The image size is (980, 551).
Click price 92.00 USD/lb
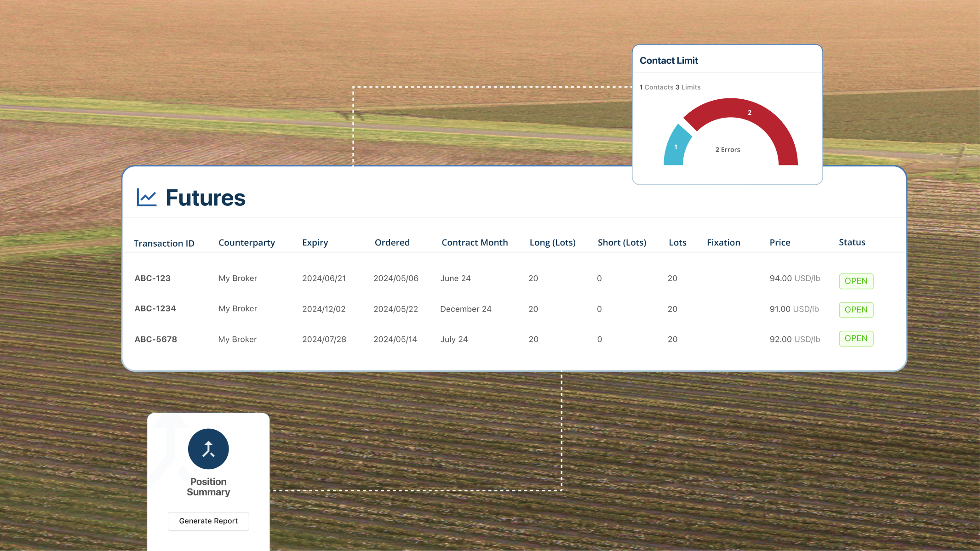pos(795,340)
